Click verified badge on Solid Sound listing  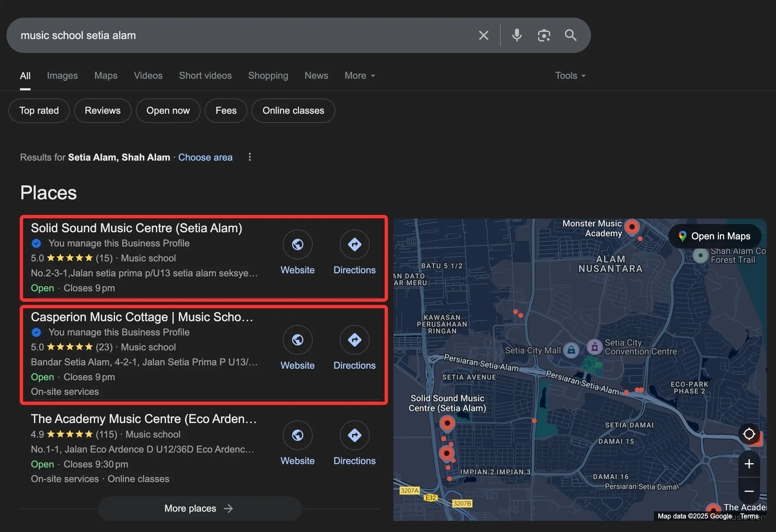click(x=36, y=243)
